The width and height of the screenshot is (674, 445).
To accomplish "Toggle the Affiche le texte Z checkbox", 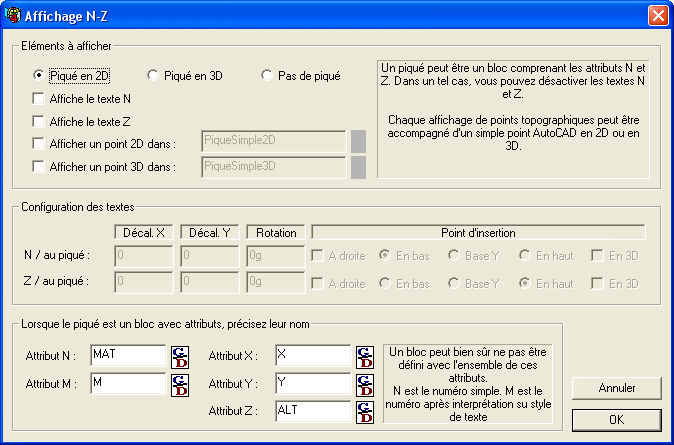I will [x=39, y=121].
